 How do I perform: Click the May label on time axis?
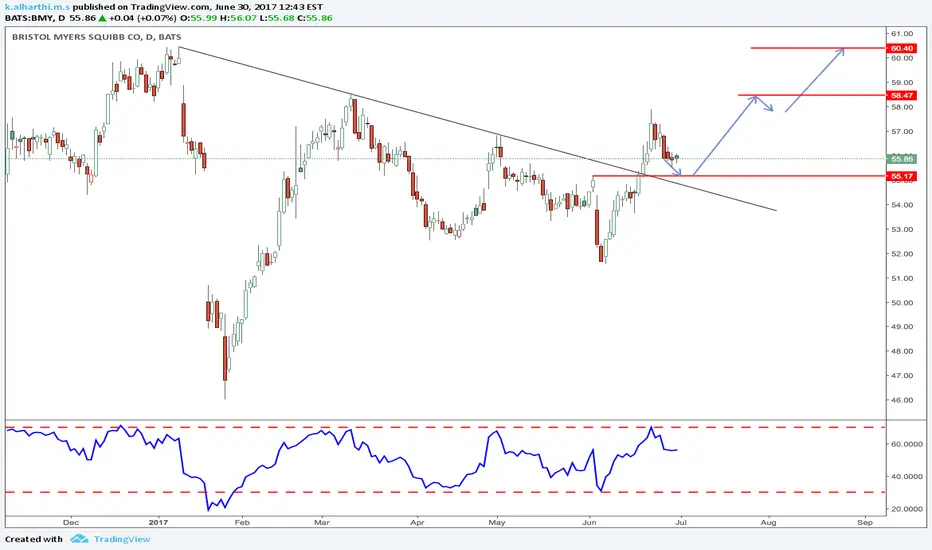coord(497,523)
